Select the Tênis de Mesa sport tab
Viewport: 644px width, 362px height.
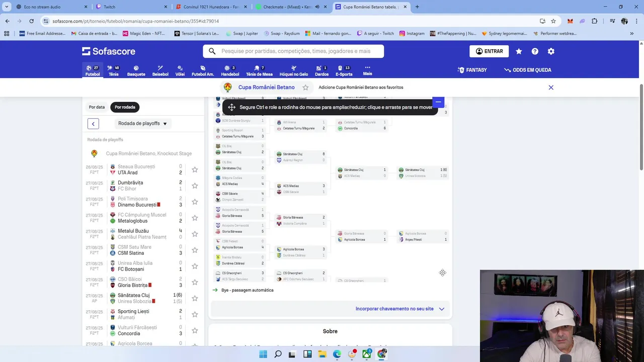pos(259,70)
